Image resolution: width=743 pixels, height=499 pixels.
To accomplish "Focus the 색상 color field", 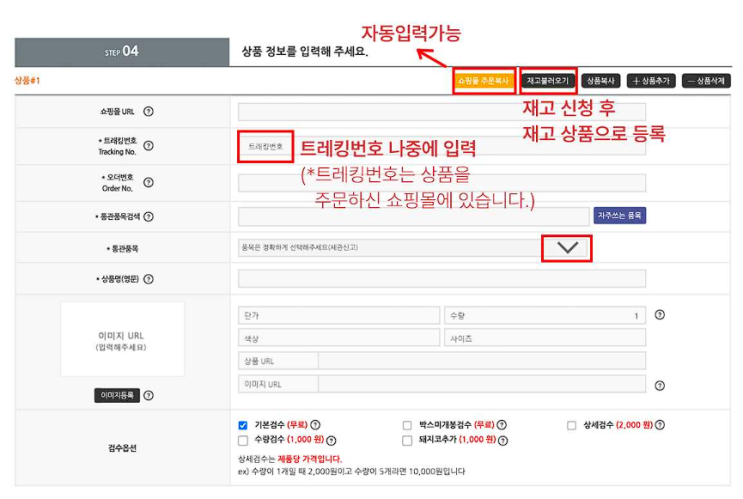I will point(339,338).
